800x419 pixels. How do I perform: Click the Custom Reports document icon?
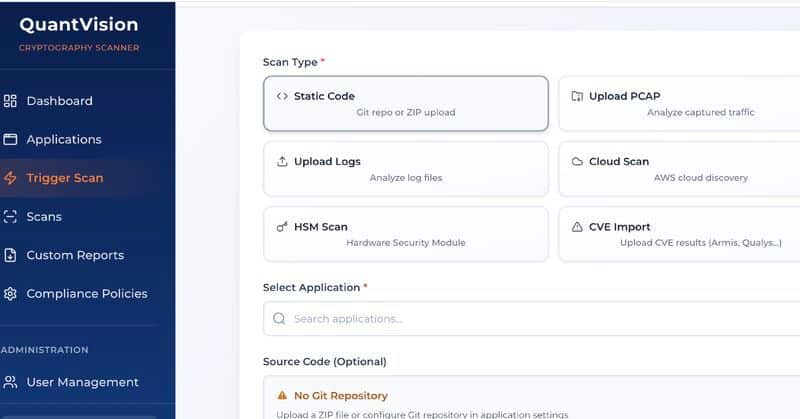(10, 255)
